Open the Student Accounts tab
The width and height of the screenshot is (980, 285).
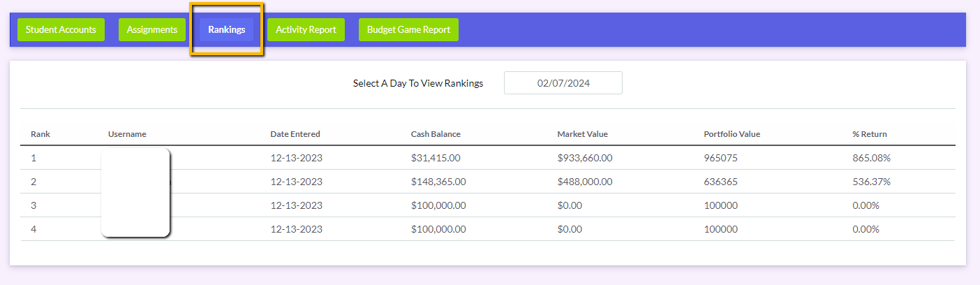click(61, 29)
